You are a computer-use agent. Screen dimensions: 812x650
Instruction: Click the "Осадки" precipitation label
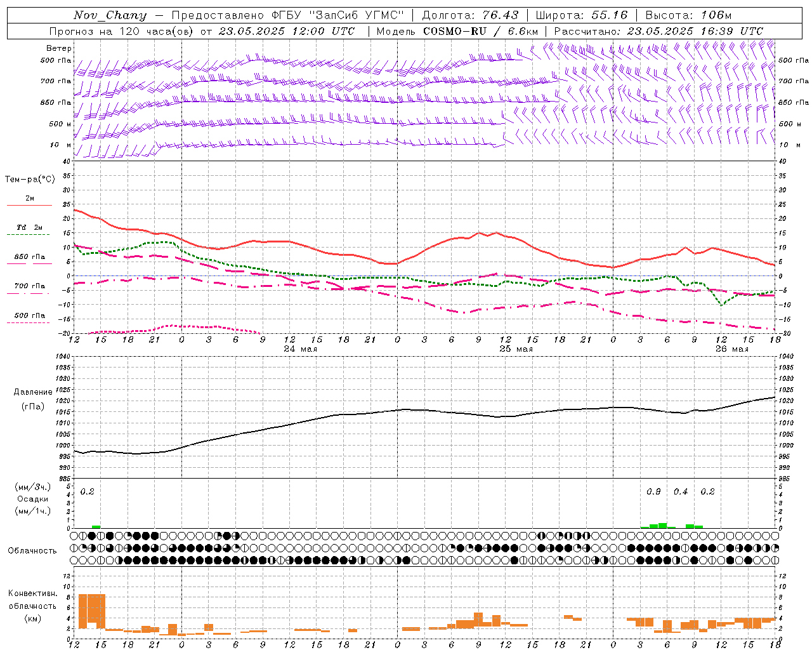coord(32,499)
